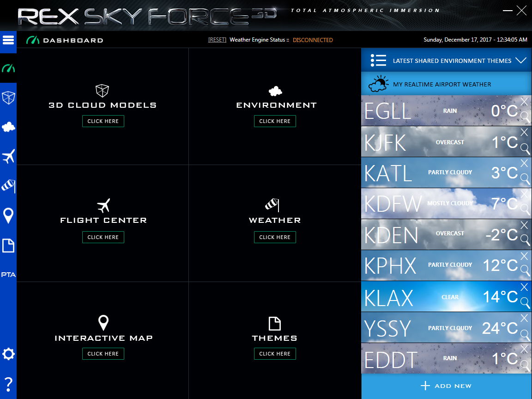Click CLICK HERE under Weather

[x=275, y=237]
